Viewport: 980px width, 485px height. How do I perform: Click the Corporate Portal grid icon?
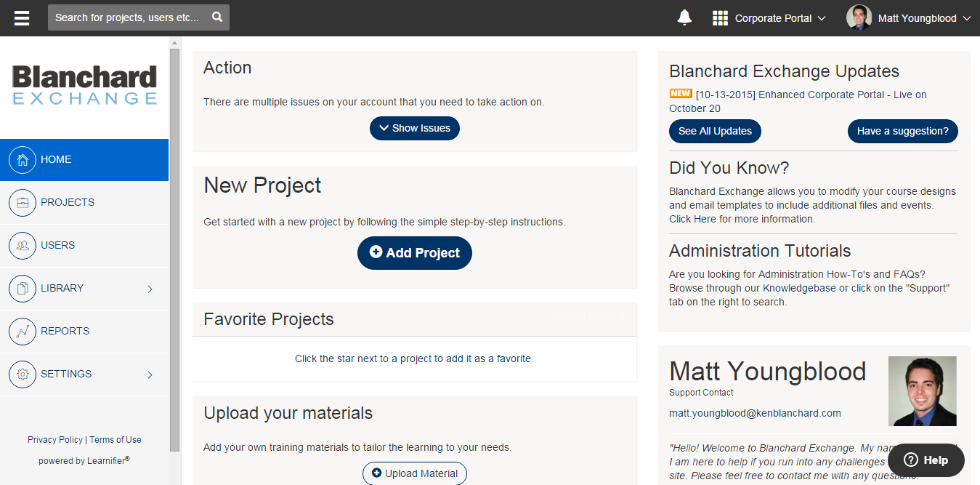click(x=720, y=18)
